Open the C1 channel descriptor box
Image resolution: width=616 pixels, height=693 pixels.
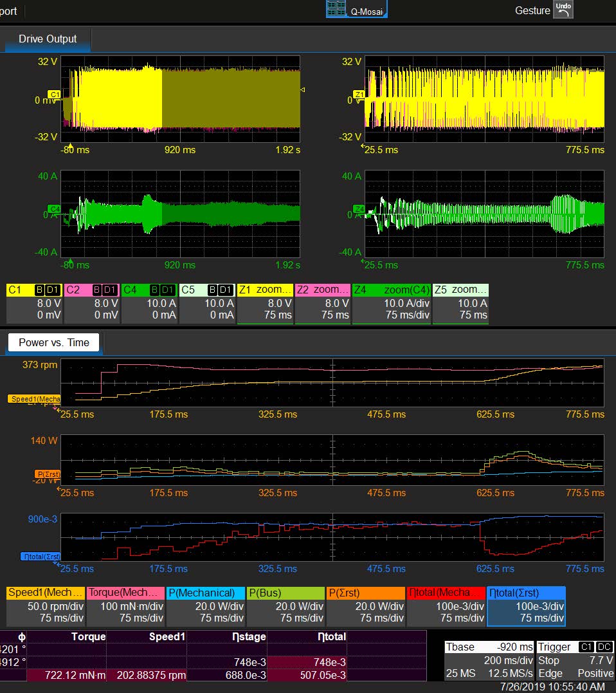click(x=34, y=303)
